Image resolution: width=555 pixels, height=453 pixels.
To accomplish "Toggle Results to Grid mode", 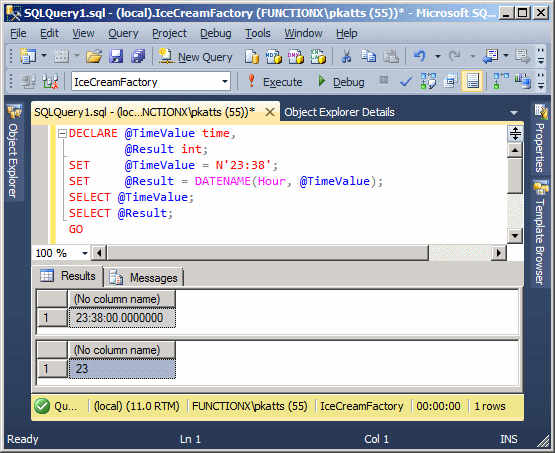I will [x=472, y=81].
